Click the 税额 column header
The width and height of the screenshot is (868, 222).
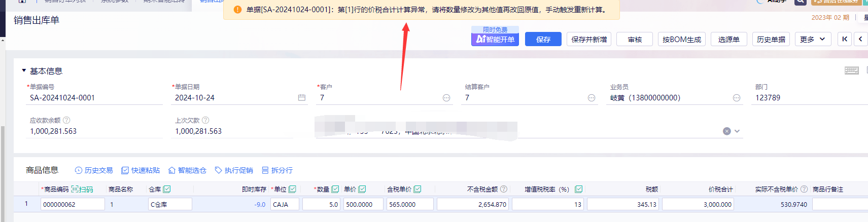click(x=652, y=189)
